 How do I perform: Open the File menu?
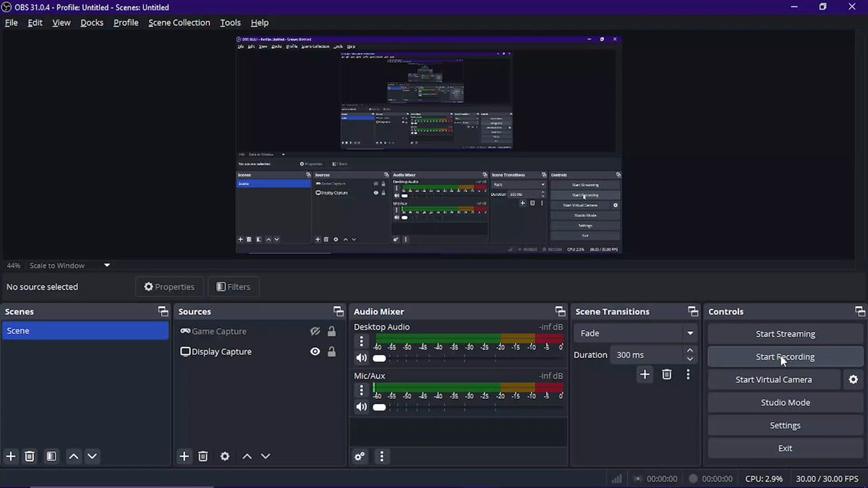point(11,22)
